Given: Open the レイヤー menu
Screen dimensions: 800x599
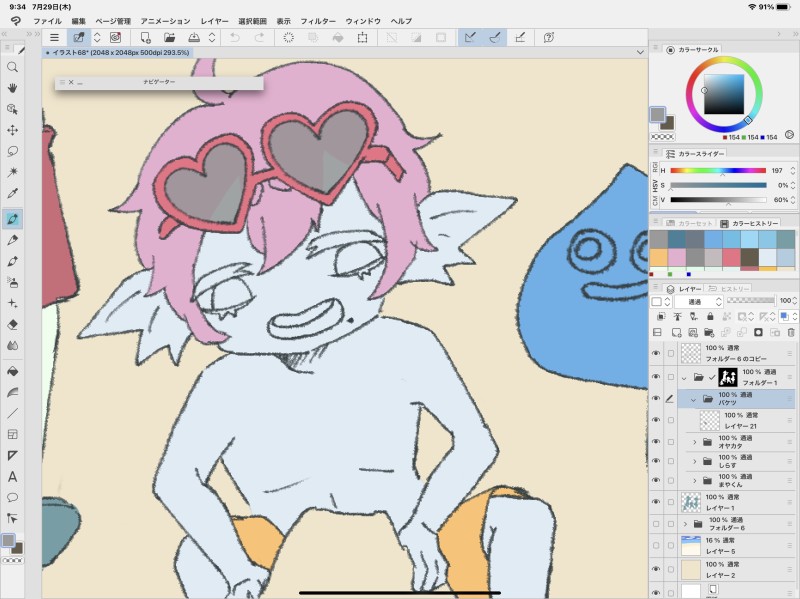Looking at the screenshot, I should pyautogui.click(x=214, y=21).
